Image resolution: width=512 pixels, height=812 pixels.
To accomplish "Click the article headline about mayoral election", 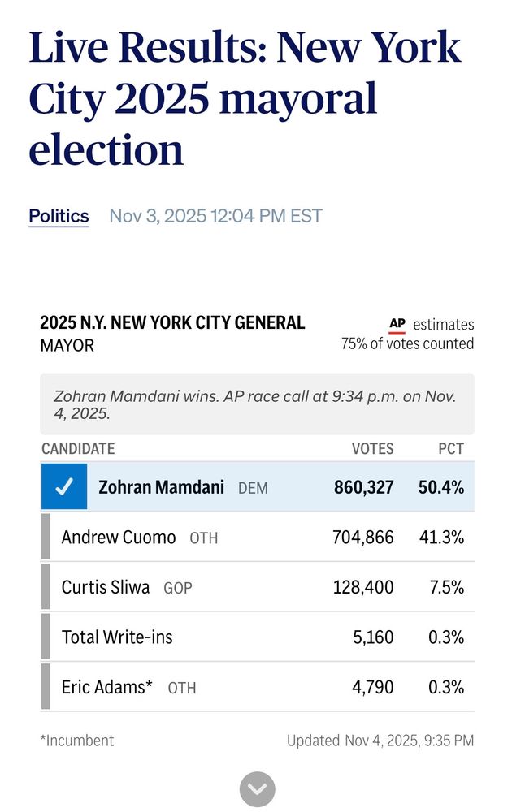I will [244, 99].
